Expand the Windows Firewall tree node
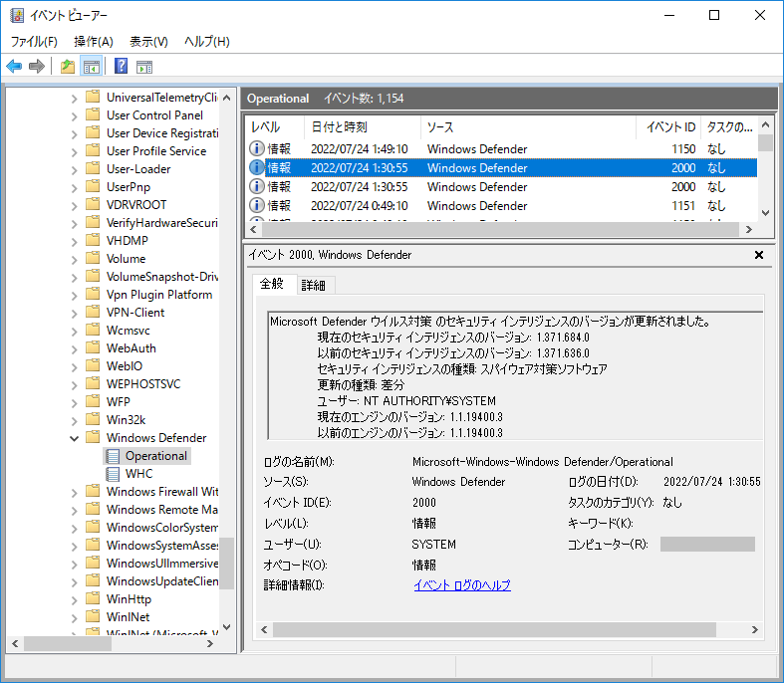The width and height of the screenshot is (784, 683). coord(74,492)
